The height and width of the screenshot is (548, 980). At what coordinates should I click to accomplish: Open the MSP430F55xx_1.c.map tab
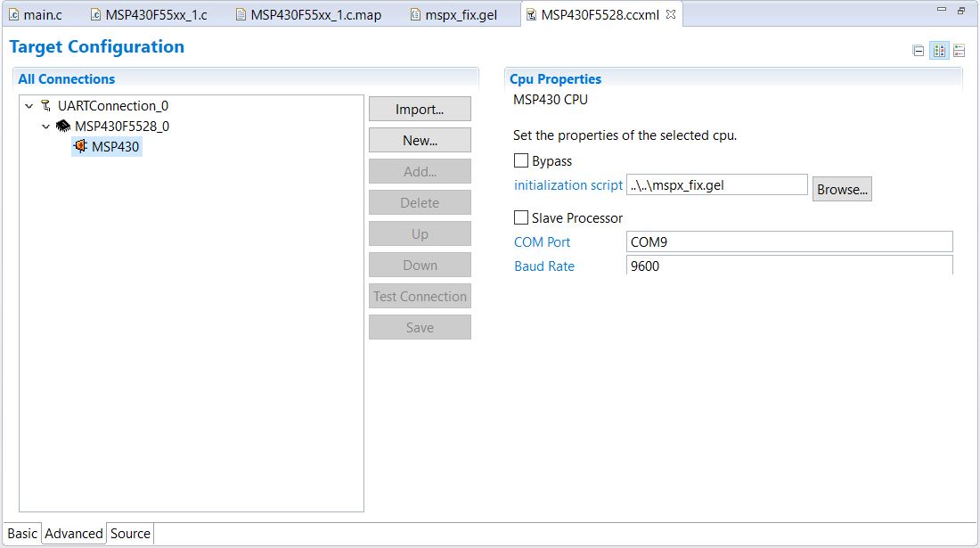pyautogui.click(x=309, y=14)
